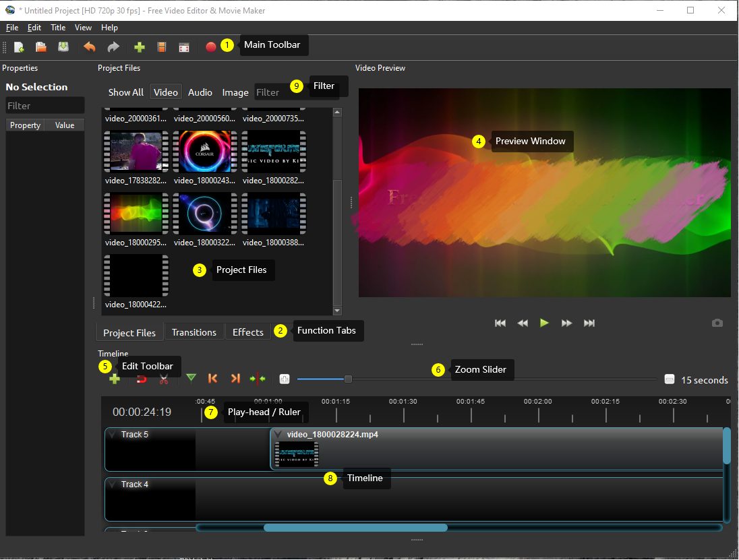Click the New Project icon in main toolbar

tap(19, 47)
